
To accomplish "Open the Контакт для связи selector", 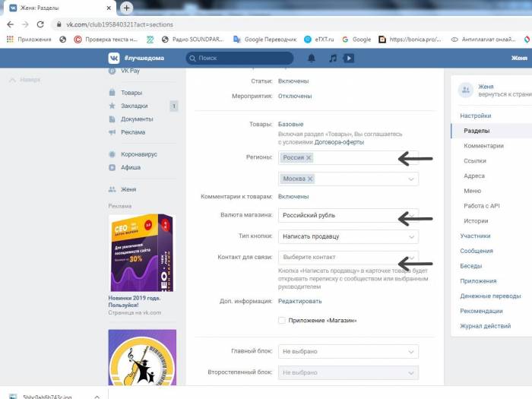I will click(348, 258).
